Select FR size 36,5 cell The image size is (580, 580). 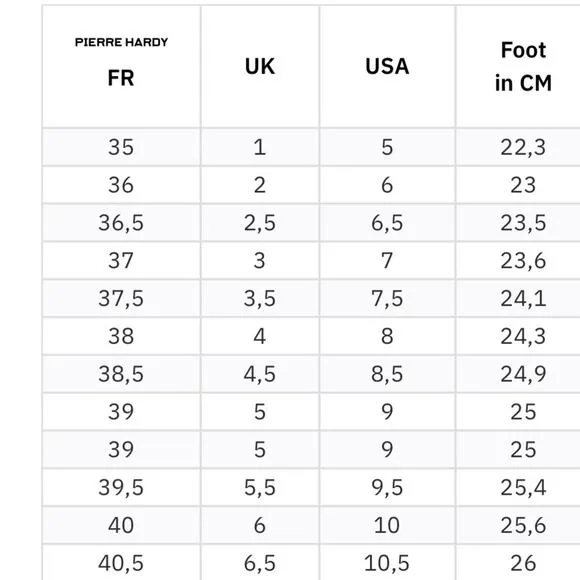coord(121,223)
